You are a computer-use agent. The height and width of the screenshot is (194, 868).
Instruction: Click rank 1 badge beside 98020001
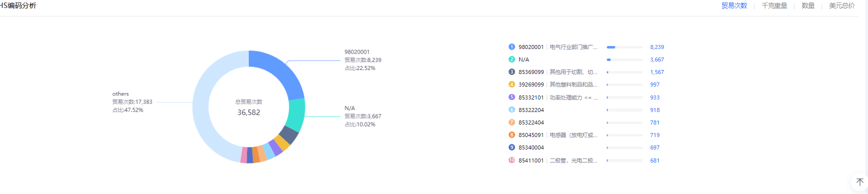512,47
